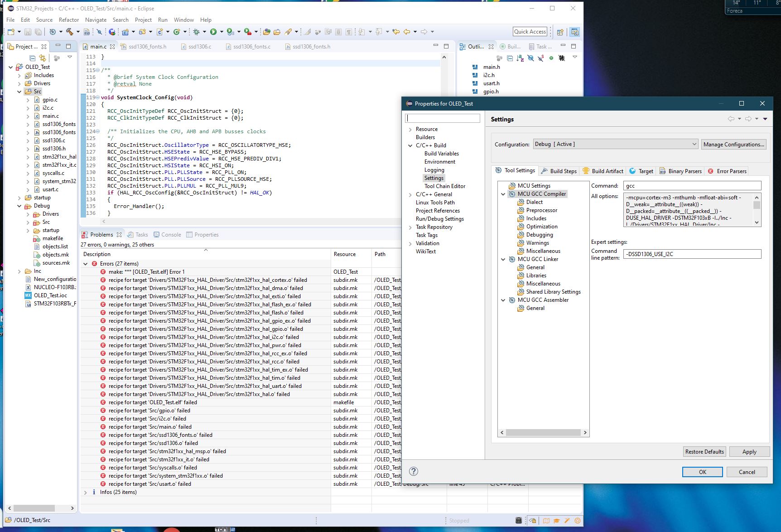This screenshot has width=781, height=532.
Task: Close the Problems view tab
Action: (119, 235)
